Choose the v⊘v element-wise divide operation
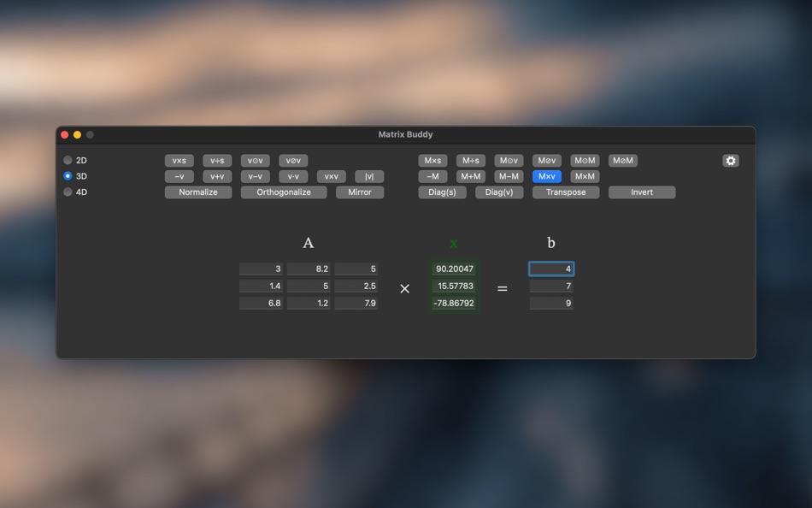This screenshot has width=812, height=508. (x=293, y=161)
